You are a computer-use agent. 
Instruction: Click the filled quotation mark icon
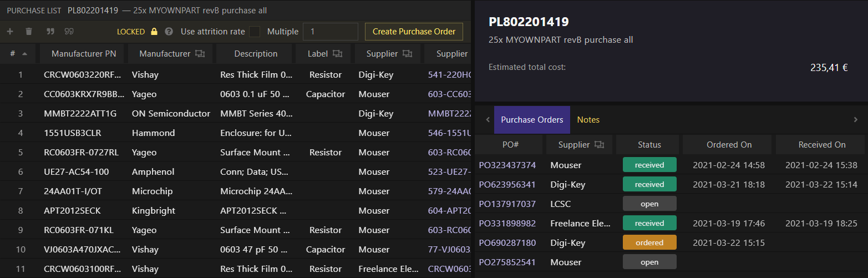[x=50, y=32]
